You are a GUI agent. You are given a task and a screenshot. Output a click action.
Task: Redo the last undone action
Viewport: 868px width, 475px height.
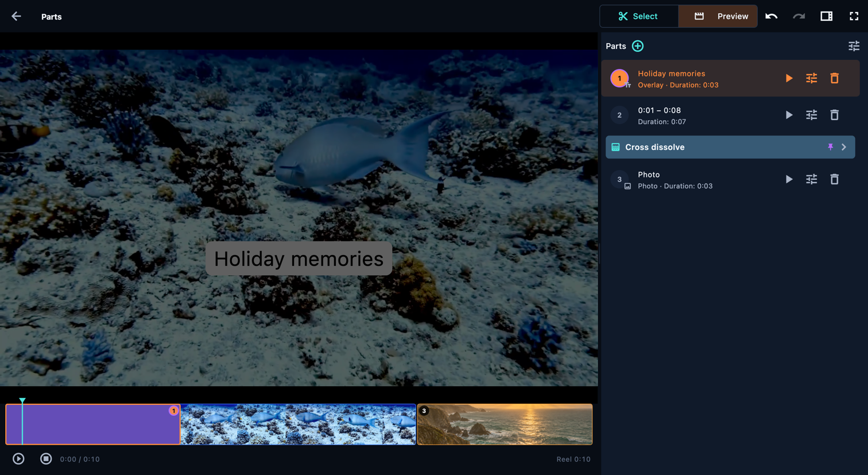click(799, 16)
